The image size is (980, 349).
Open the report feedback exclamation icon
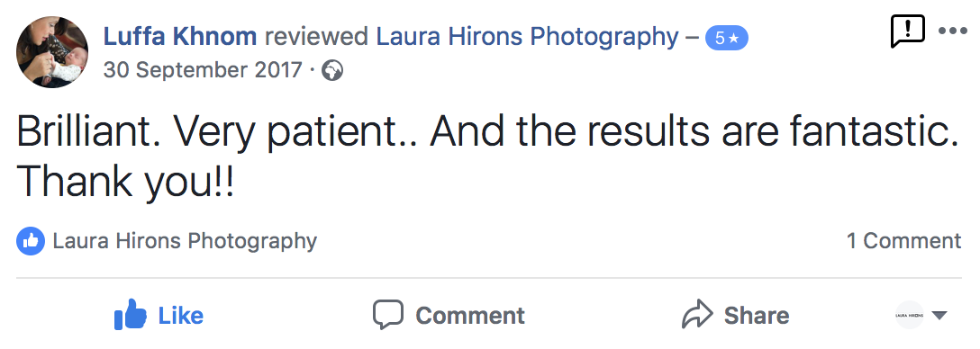pyautogui.click(x=907, y=31)
